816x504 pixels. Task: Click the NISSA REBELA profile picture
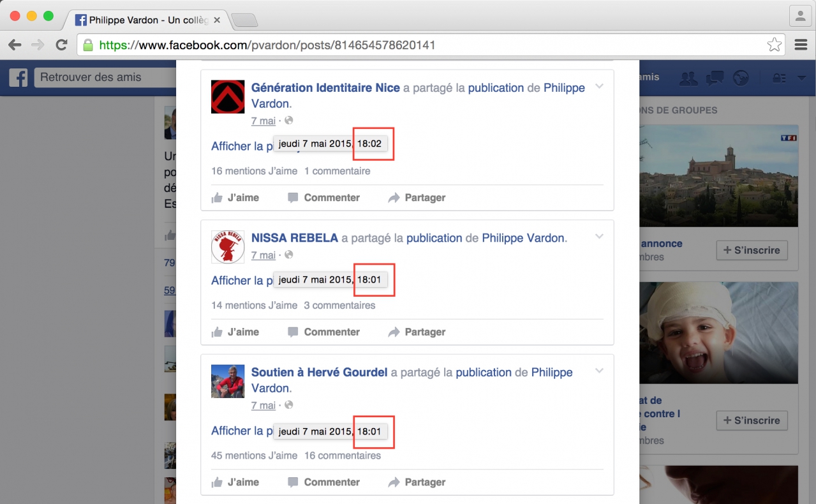[228, 247]
